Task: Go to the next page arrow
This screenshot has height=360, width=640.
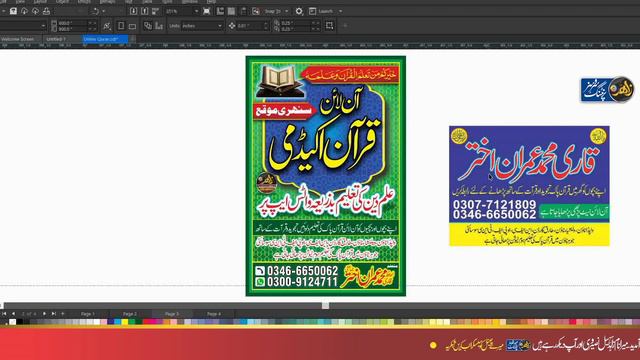Action: tap(44, 313)
